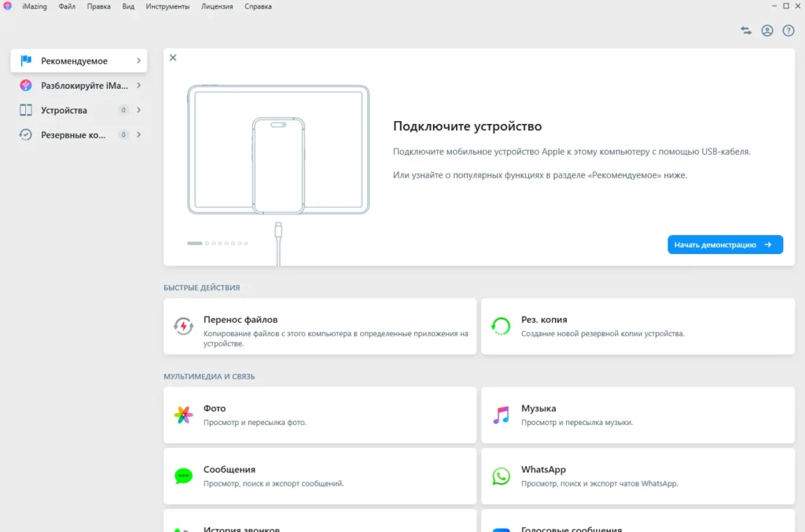Click the БЫСТРЫЕ ДЕЙСТВИЯ section label

click(202, 288)
